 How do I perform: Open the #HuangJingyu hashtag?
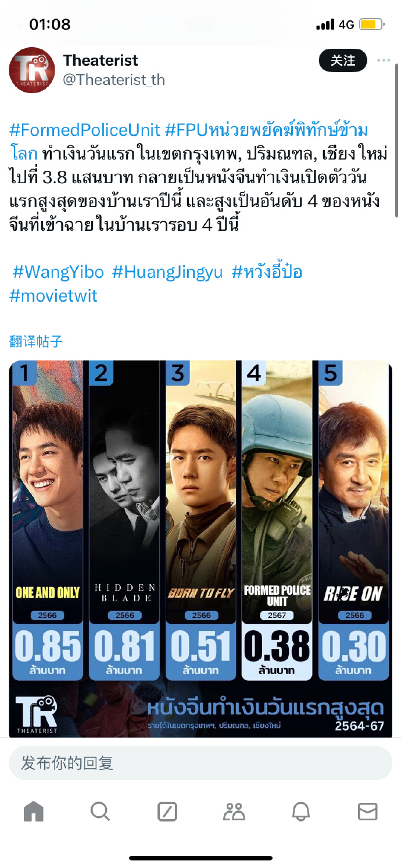tap(167, 272)
